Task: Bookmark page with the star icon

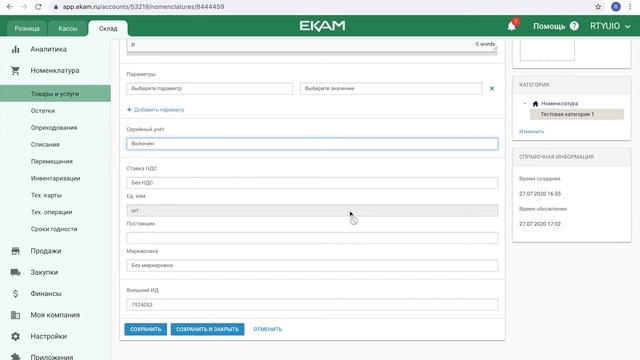Action: click(x=598, y=7)
